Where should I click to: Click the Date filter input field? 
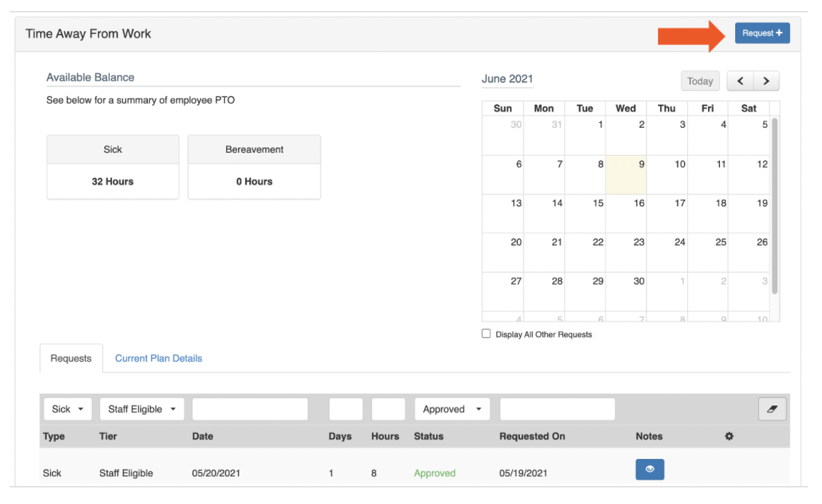pyautogui.click(x=250, y=410)
